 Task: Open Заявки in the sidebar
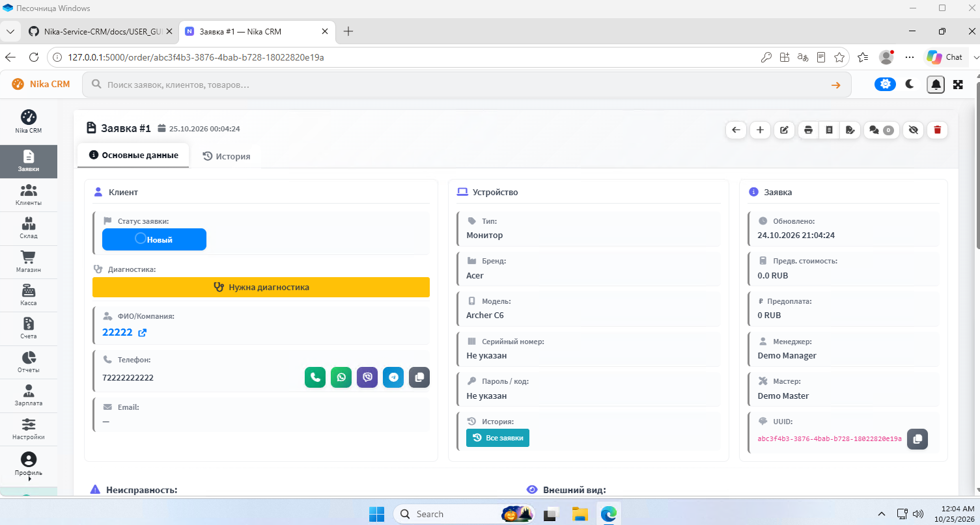click(x=29, y=161)
